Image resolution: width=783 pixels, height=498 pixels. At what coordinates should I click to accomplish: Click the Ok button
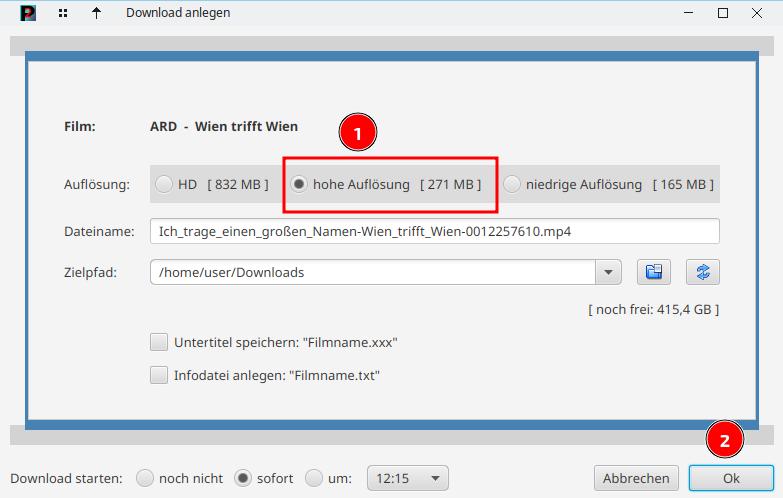731,479
